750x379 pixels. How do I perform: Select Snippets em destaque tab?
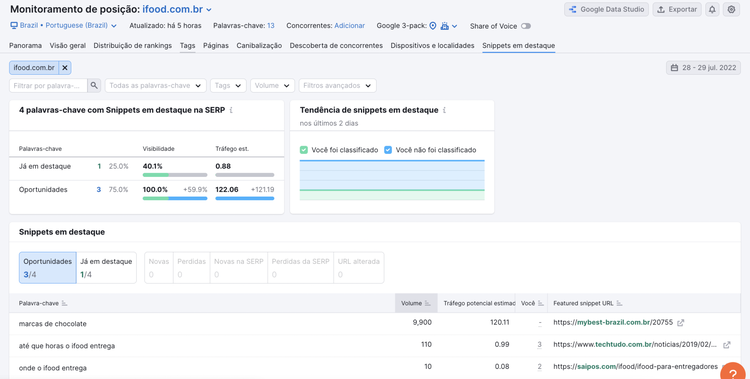pos(518,45)
